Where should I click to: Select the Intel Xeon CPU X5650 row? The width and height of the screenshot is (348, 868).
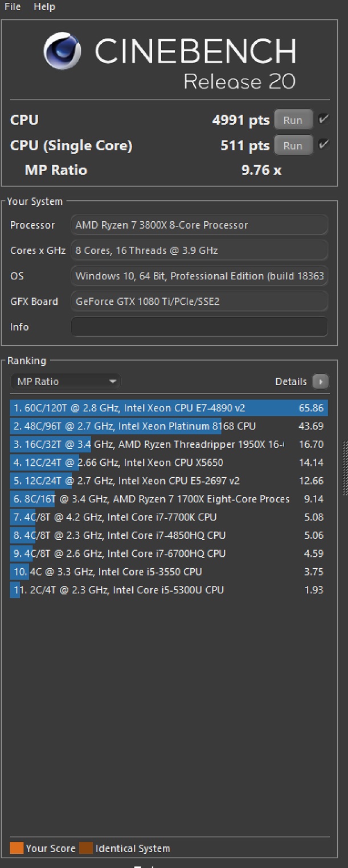169,462
